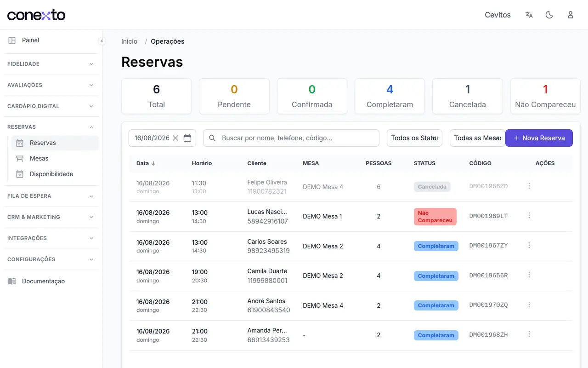Collapse the sidebar with arrow button
Image resolution: width=588 pixels, height=368 pixels.
(x=102, y=41)
